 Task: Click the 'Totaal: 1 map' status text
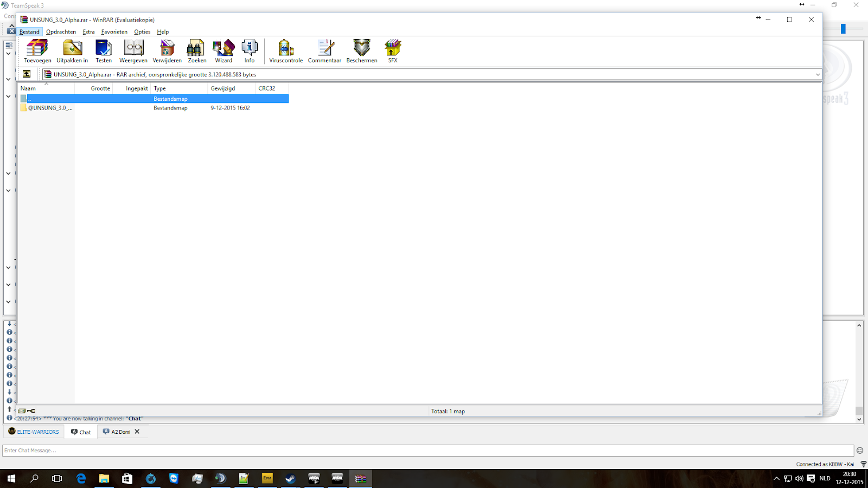coord(448,412)
